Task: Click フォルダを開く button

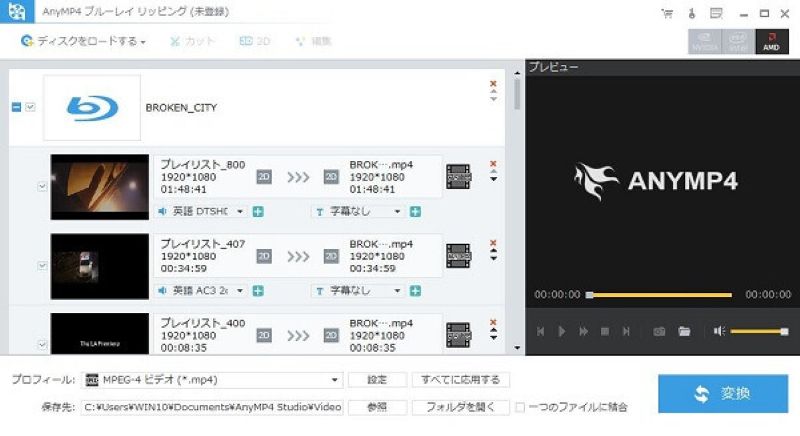Action: [461, 407]
